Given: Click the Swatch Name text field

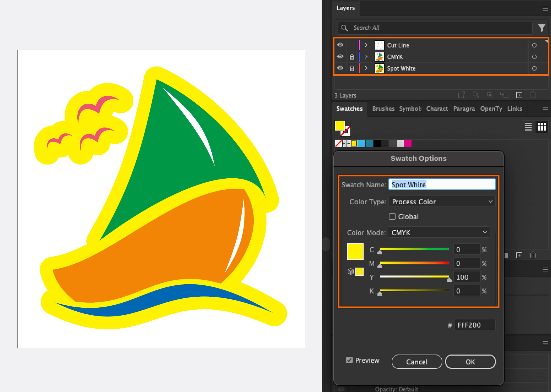Looking at the screenshot, I should click(442, 185).
